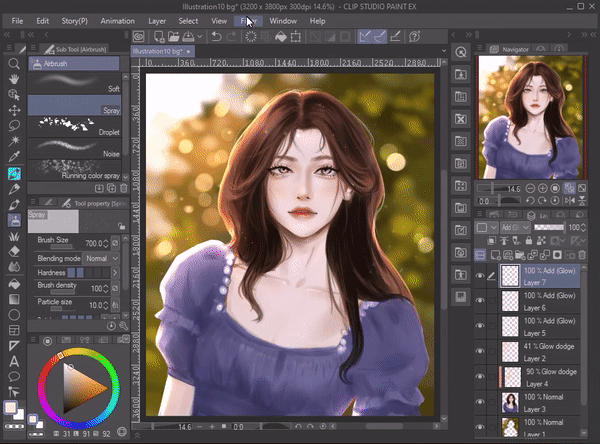Toggle visibility of Layer 3
Image resolution: width=600 pixels, height=444 pixels.
pos(481,402)
